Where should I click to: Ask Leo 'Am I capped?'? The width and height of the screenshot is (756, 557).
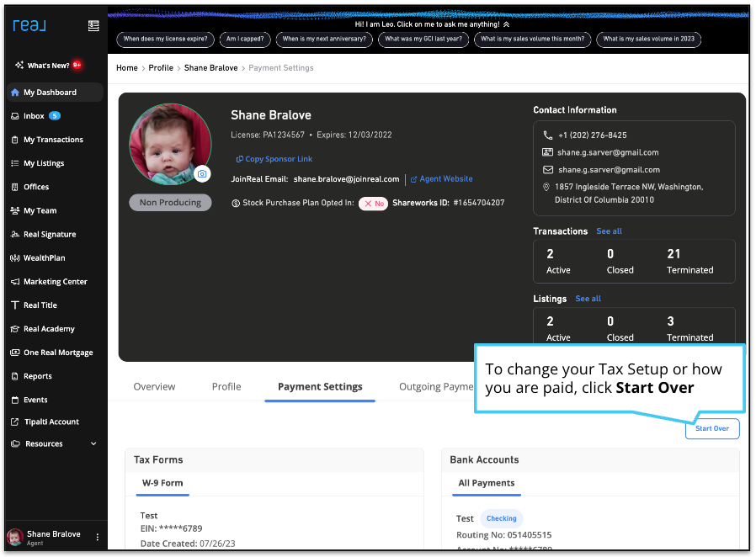[x=244, y=40]
